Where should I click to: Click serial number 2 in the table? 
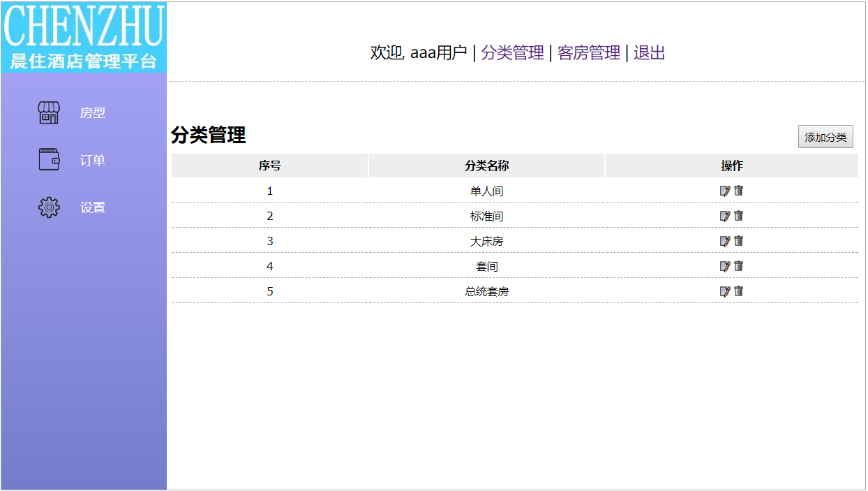270,216
